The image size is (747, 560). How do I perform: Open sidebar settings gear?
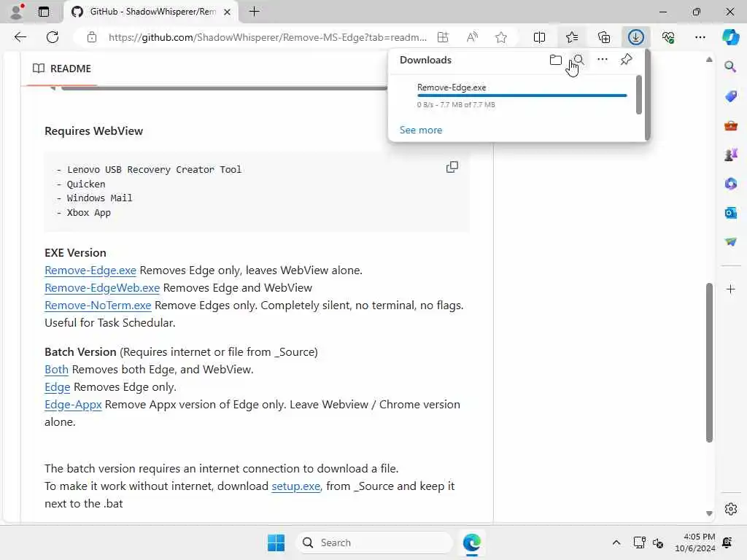(x=730, y=509)
